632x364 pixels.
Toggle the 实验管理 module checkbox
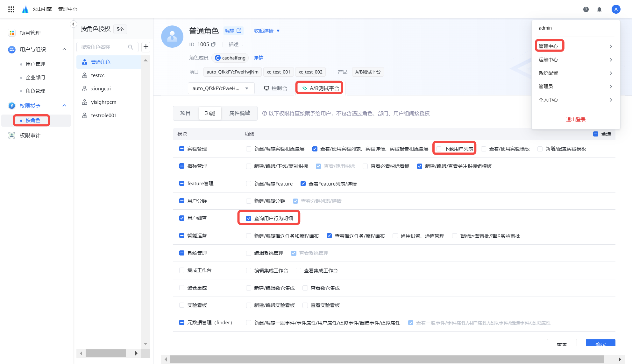tap(182, 149)
